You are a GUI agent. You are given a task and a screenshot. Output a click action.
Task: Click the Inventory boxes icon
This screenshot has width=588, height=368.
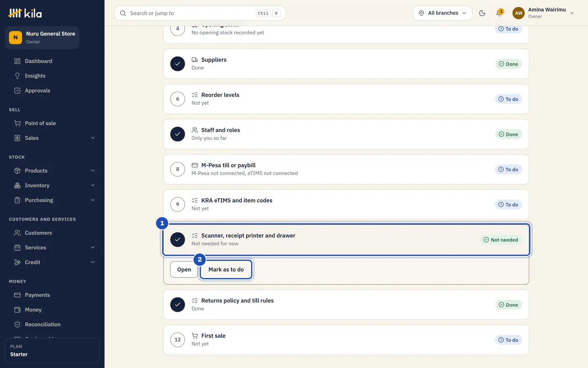point(17,186)
